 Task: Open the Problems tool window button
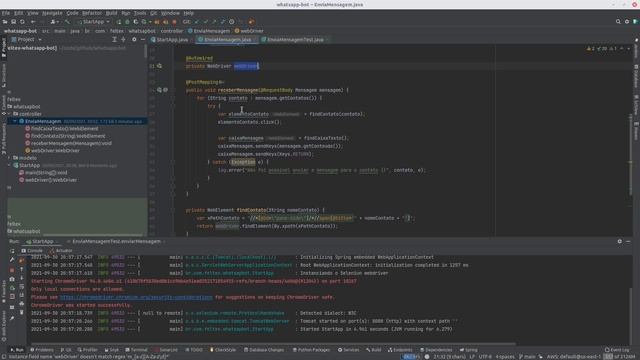pos(42,350)
